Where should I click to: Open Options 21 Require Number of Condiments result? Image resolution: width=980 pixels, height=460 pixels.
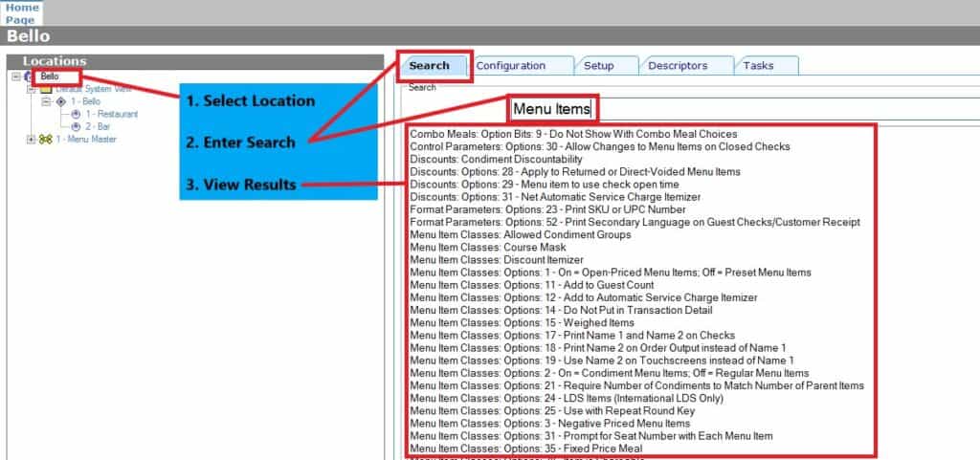pos(636,385)
